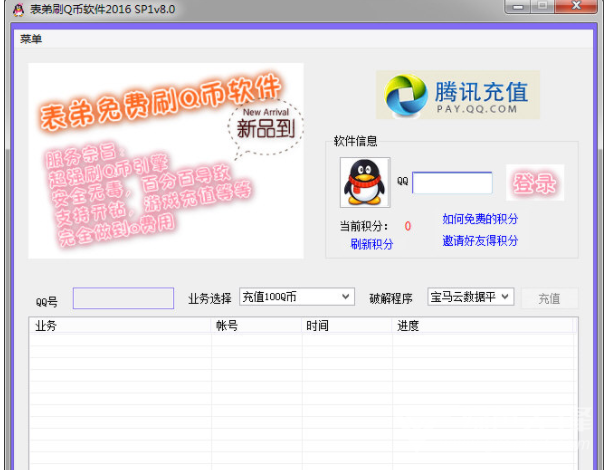Click the QQ penguin avatar image
This screenshot has width=608, height=470.
(x=365, y=182)
